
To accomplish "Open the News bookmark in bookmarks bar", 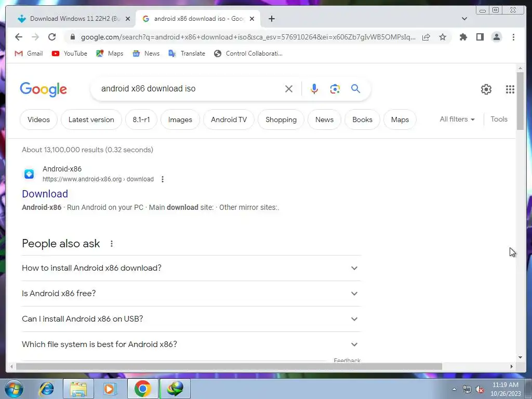I will [146, 54].
